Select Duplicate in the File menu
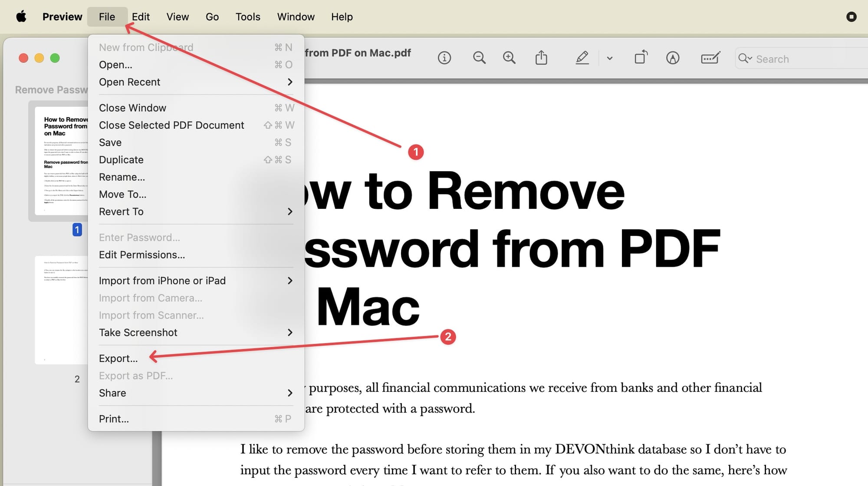The height and width of the screenshot is (486, 868). click(x=196, y=160)
